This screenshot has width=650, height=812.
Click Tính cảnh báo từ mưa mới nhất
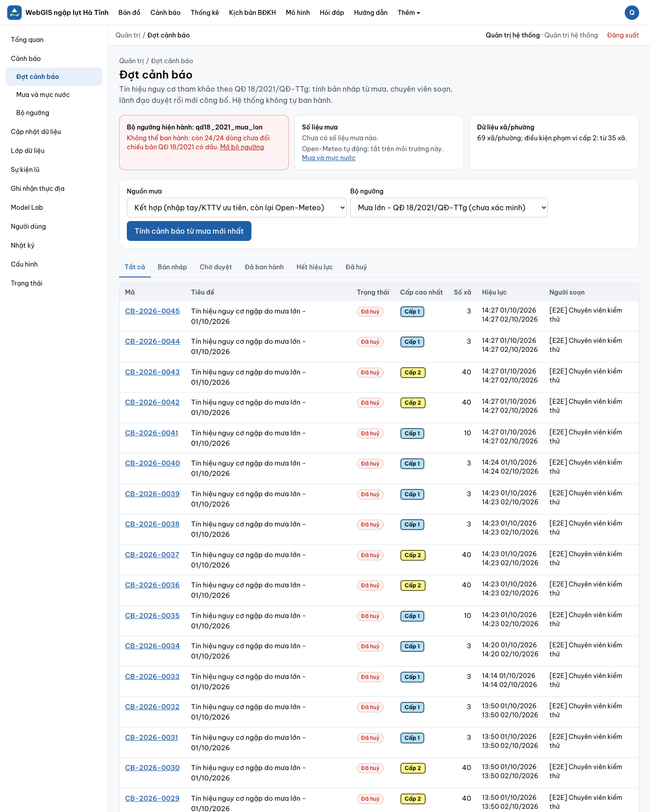[189, 231]
